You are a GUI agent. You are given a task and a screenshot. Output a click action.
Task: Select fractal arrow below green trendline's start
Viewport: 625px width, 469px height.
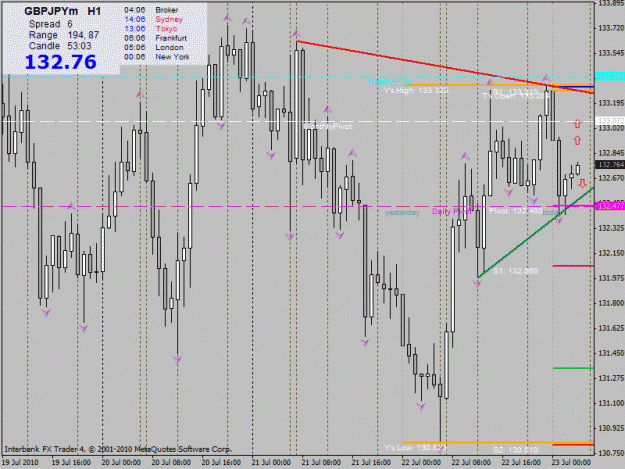pos(477,284)
